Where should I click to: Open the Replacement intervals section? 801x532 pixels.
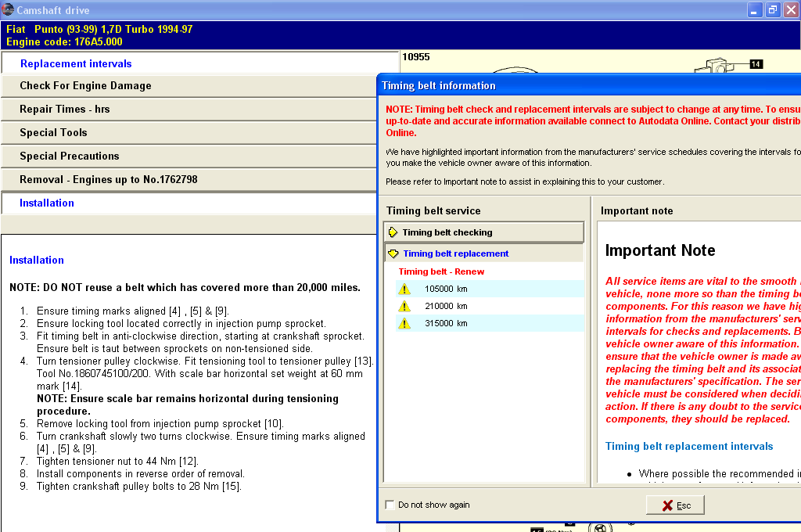199,63
